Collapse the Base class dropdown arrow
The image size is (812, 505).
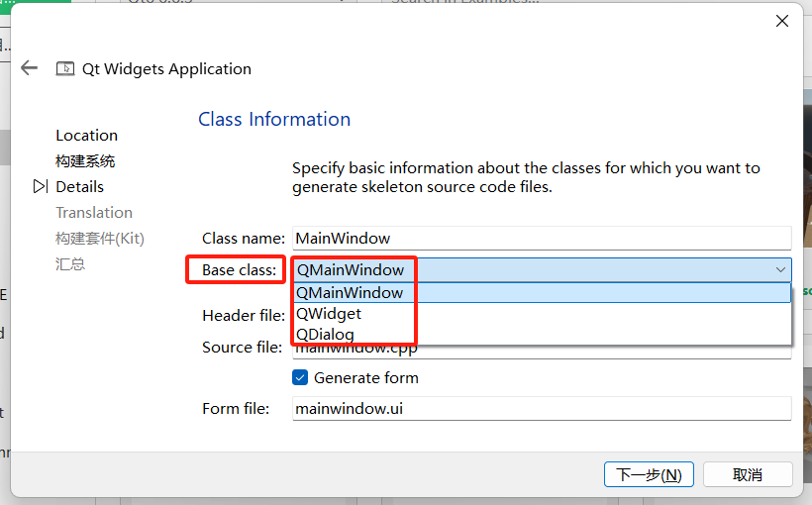click(780, 270)
